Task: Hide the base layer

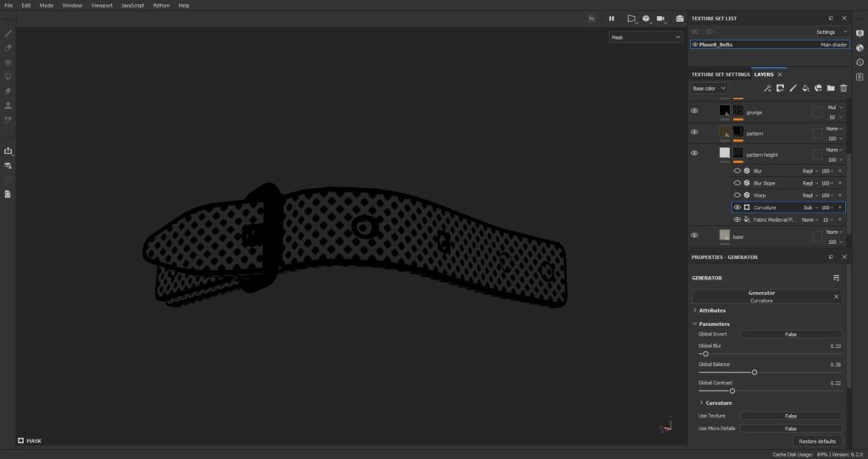Action: [x=694, y=235]
